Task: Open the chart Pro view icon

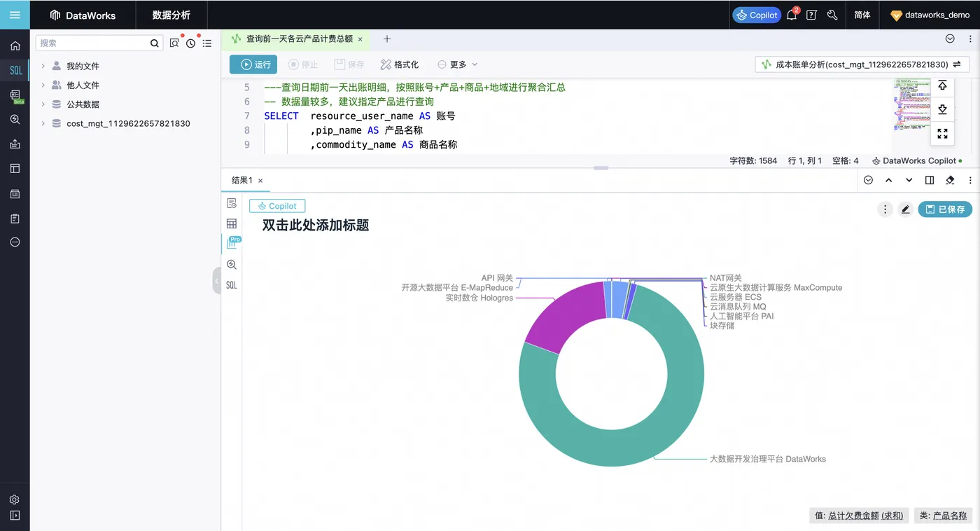Action: tap(232, 243)
